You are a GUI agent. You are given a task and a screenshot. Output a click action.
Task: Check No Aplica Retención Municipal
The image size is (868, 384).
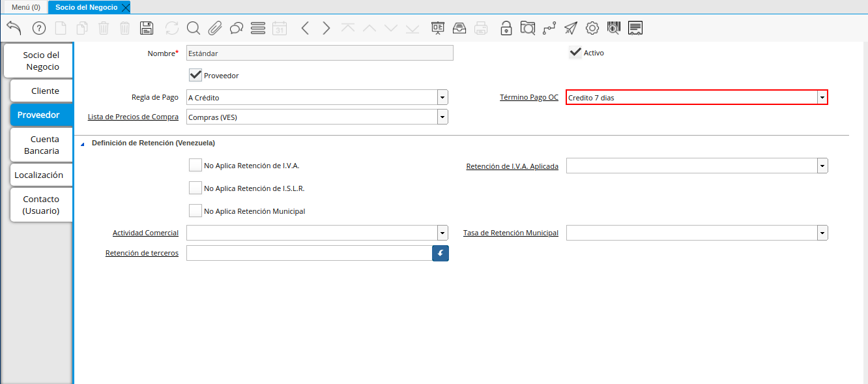point(195,211)
